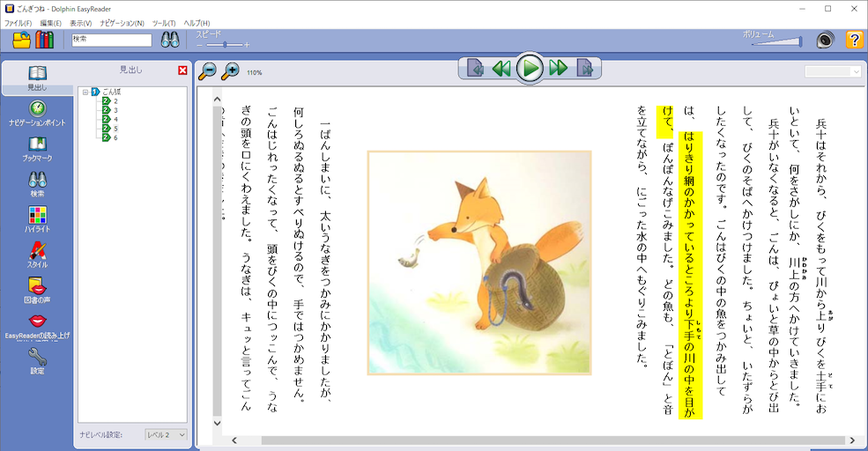Close the 見出し panel with red X
Image resolution: width=868 pixels, height=451 pixels.
182,70
